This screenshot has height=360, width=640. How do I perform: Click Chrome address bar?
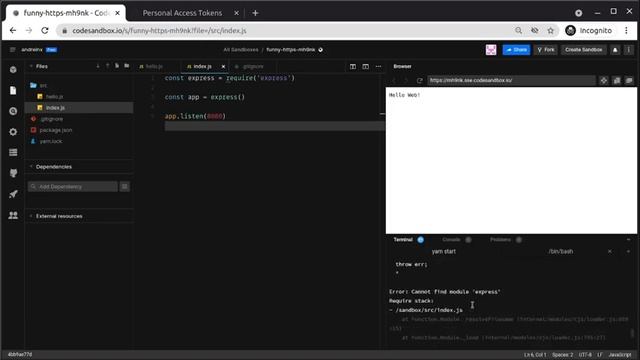[x=286, y=31]
